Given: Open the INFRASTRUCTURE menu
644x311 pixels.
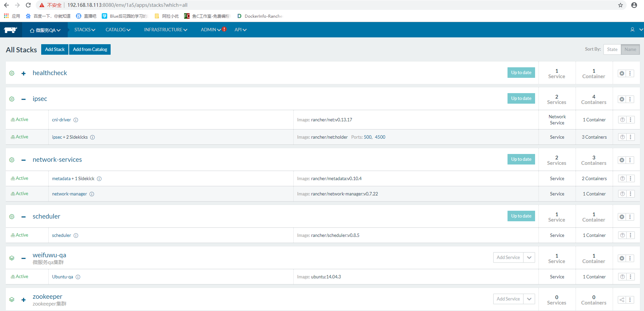Looking at the screenshot, I should click(x=165, y=30).
